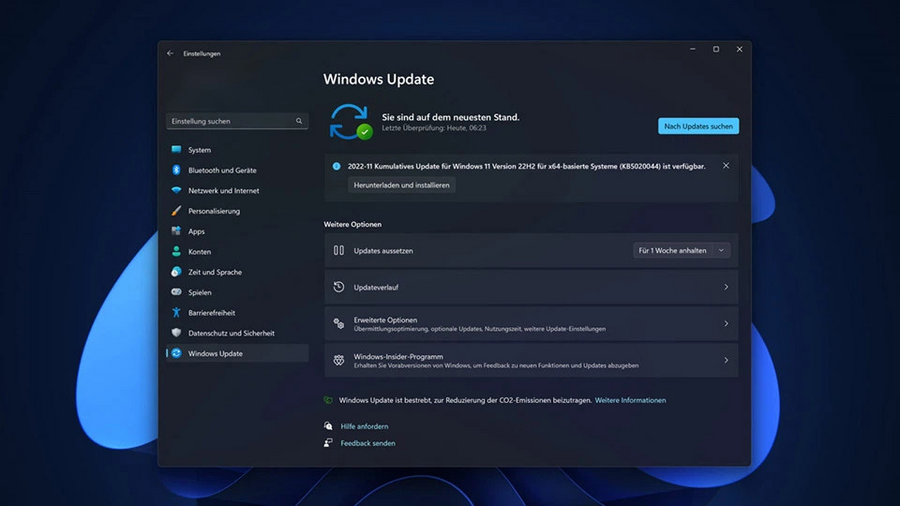Dismiss the KB5020044 update notice
900x506 pixels.
(726, 166)
